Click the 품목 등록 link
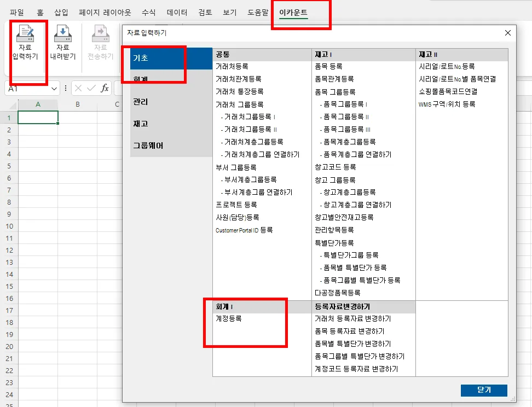The image size is (532, 407). tap(328, 67)
